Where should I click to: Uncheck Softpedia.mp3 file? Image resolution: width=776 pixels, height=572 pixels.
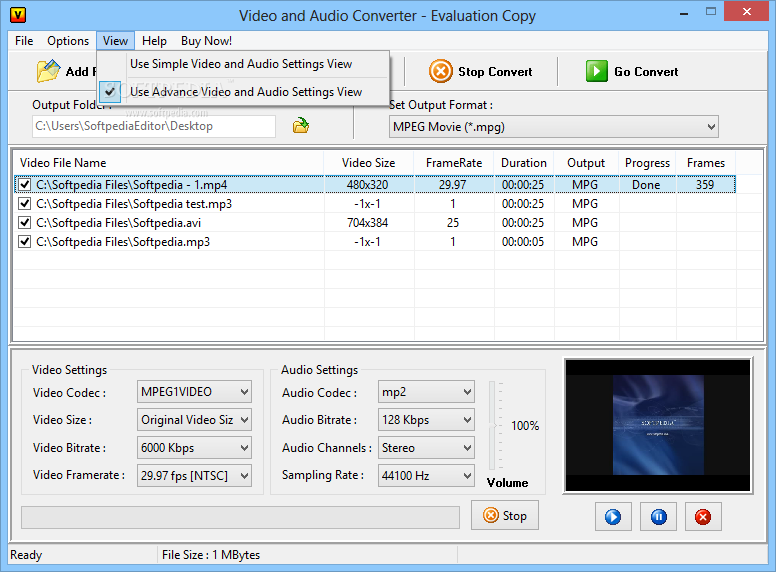(x=24, y=242)
